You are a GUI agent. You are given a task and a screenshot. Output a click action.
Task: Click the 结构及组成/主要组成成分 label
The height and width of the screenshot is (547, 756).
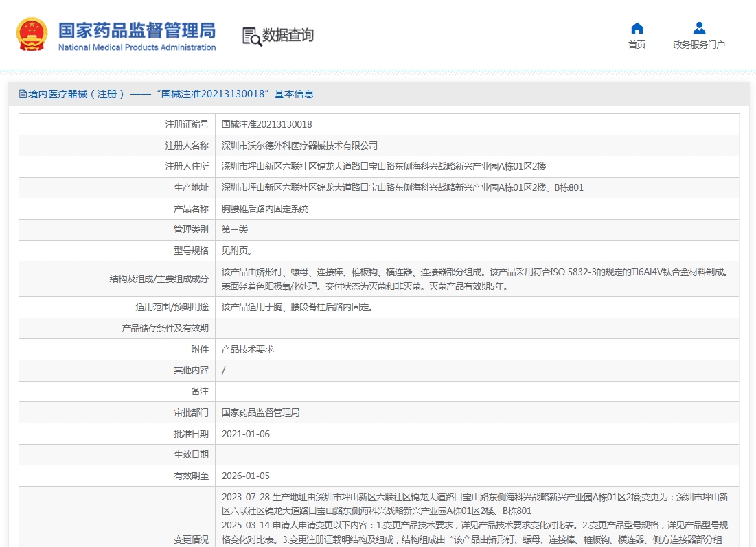[159, 279]
